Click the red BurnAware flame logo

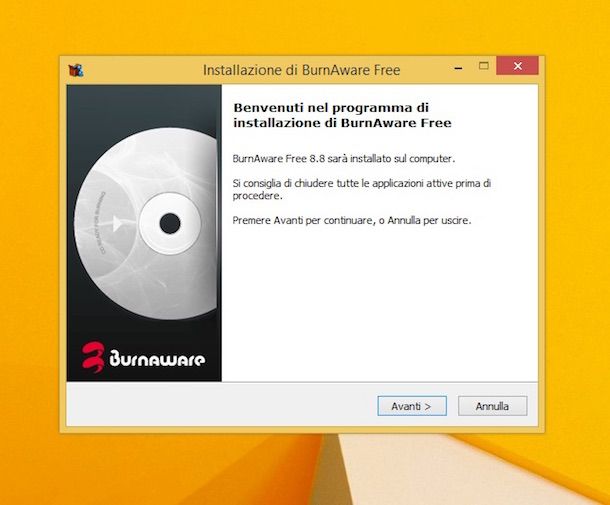tap(93, 357)
